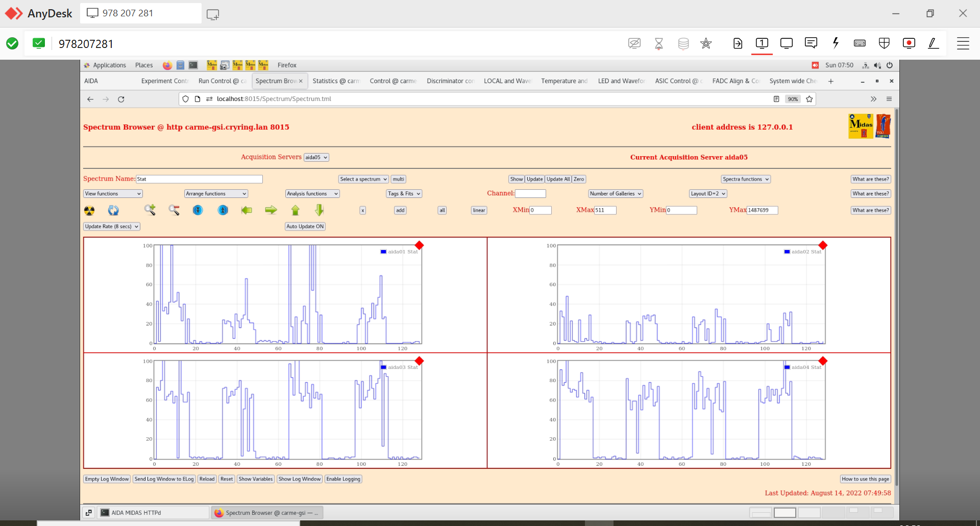Open the Applications menu in top panel
This screenshot has height=526, width=980.
pos(109,65)
